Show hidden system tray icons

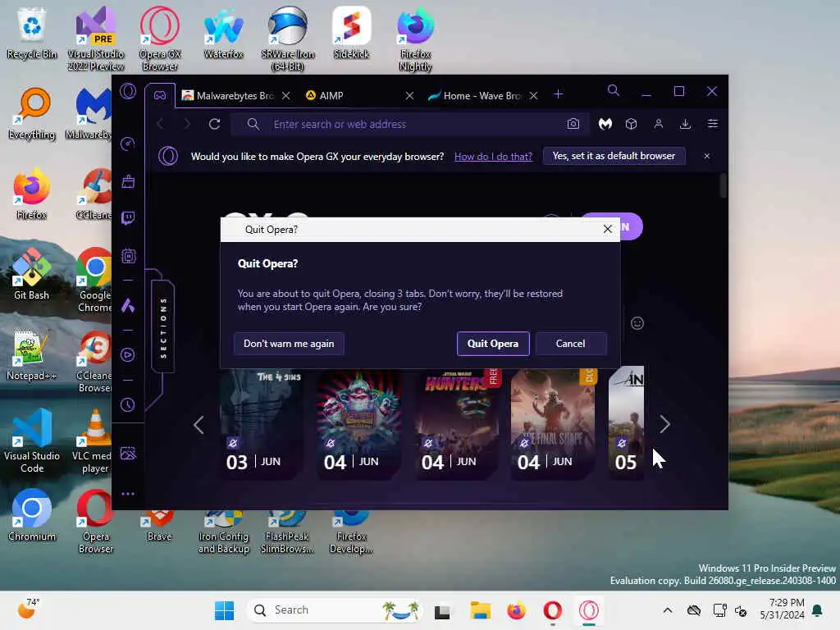pyautogui.click(x=668, y=610)
